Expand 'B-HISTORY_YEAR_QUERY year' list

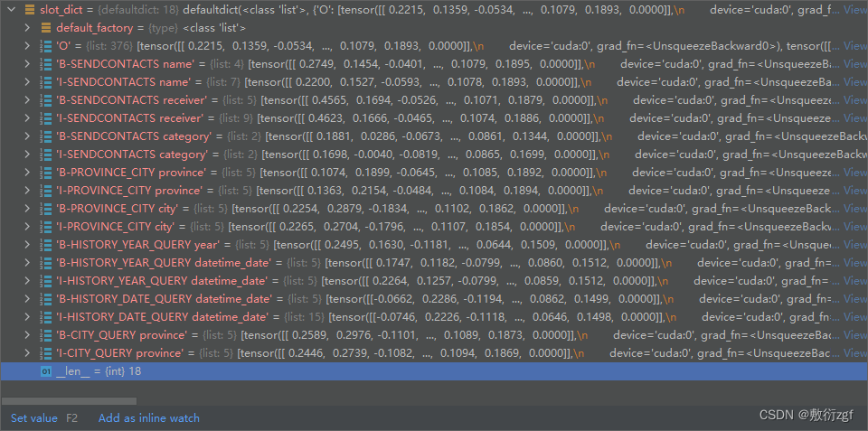28,245
